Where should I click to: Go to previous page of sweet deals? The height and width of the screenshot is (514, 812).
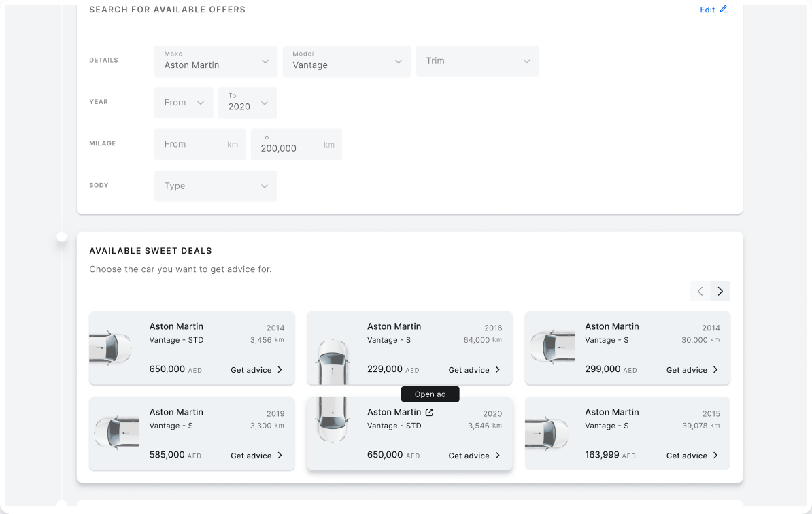[x=700, y=291]
